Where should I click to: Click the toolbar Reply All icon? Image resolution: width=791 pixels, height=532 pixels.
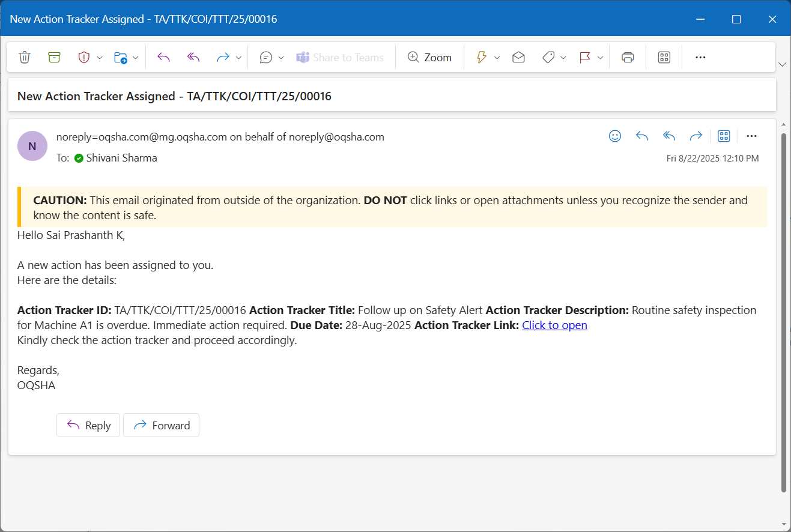click(193, 58)
